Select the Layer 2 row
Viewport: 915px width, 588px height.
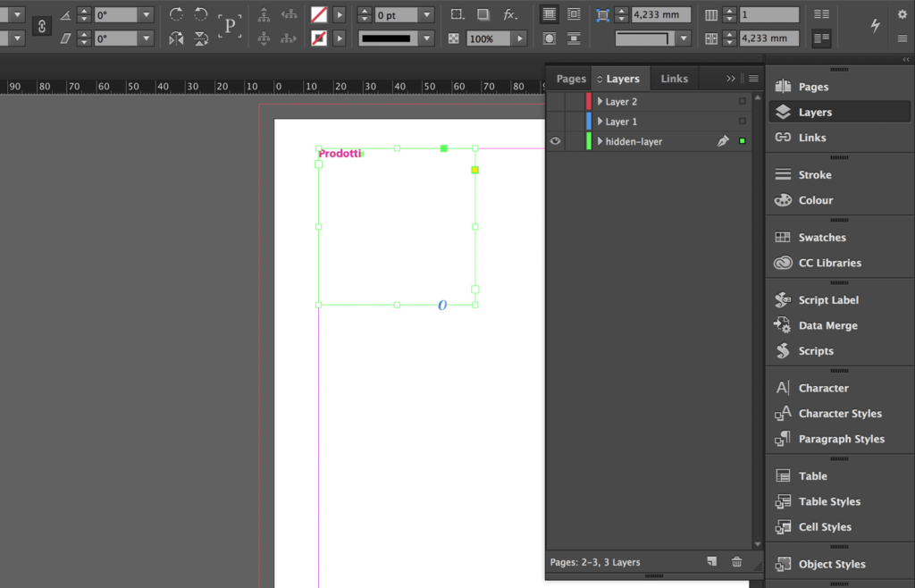pyautogui.click(x=649, y=101)
